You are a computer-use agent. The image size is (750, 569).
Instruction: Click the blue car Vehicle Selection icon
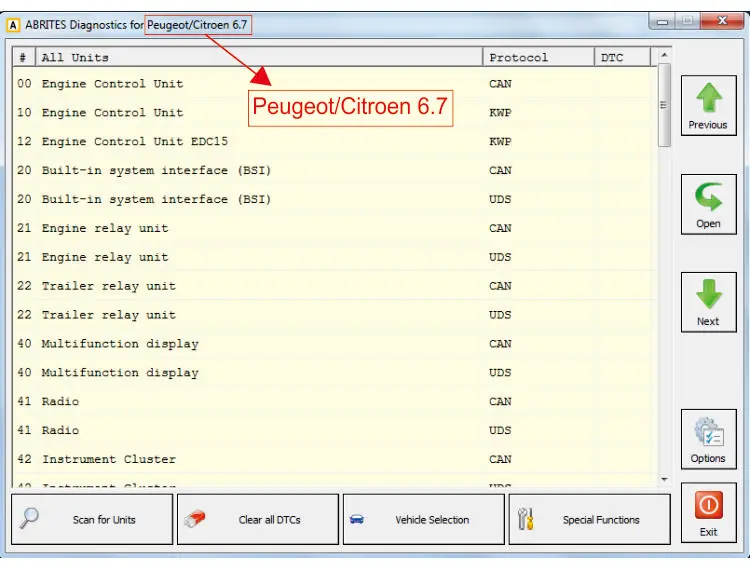(x=357, y=519)
